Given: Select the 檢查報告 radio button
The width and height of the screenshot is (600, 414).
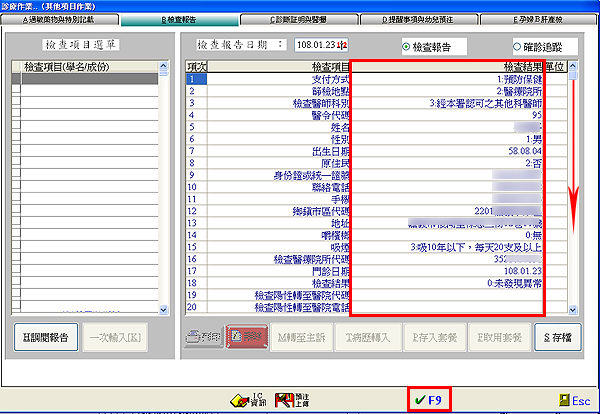Looking at the screenshot, I should pyautogui.click(x=406, y=46).
